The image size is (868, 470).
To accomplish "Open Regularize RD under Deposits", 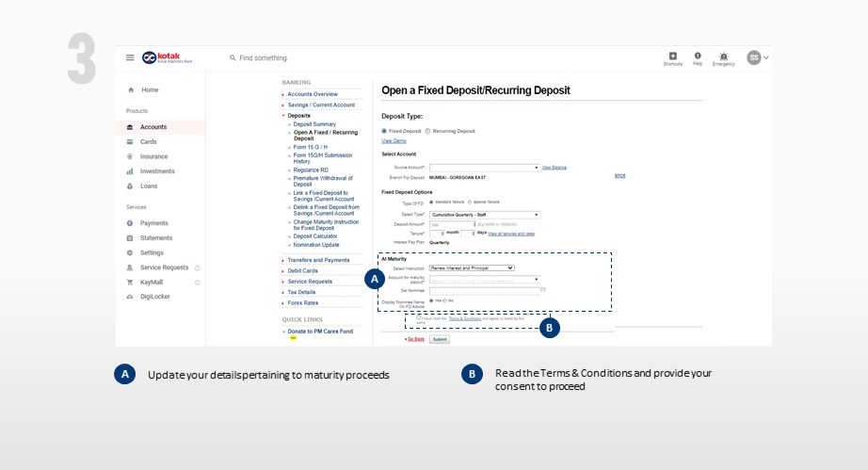I will (x=311, y=170).
